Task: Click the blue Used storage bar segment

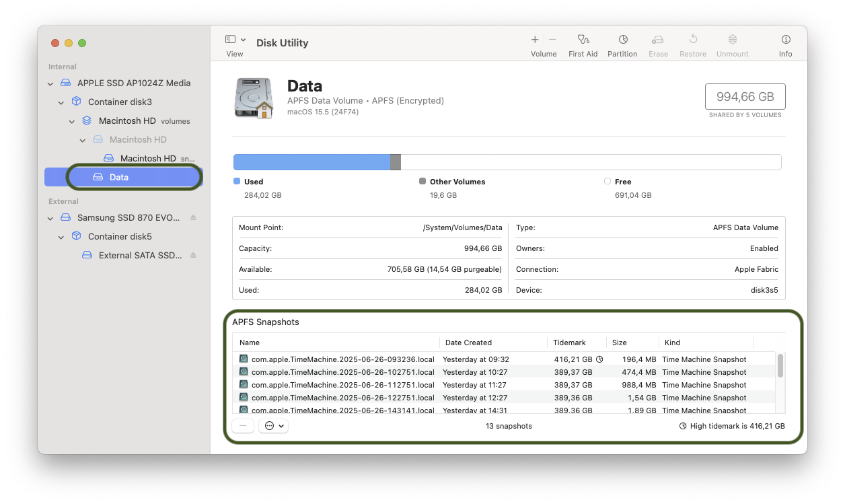Action: point(311,162)
